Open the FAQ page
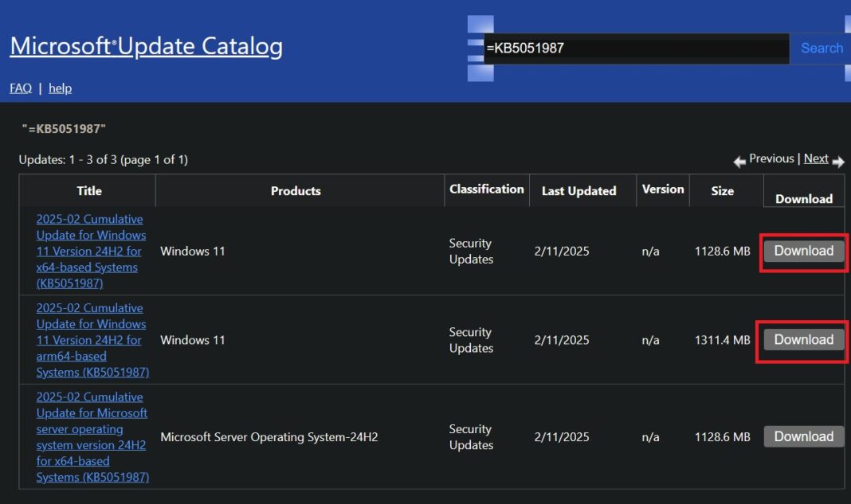Image resolution: width=851 pixels, height=504 pixels. 20,88
